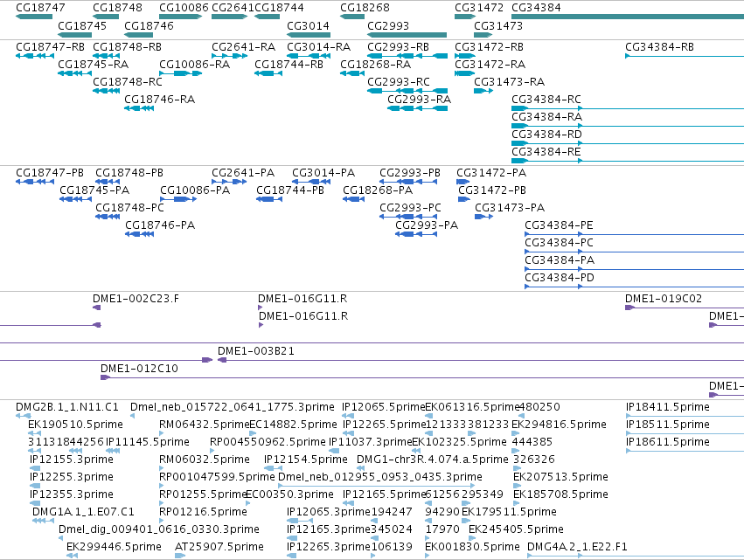Open protein CG2993-PC label

[x=410, y=208]
